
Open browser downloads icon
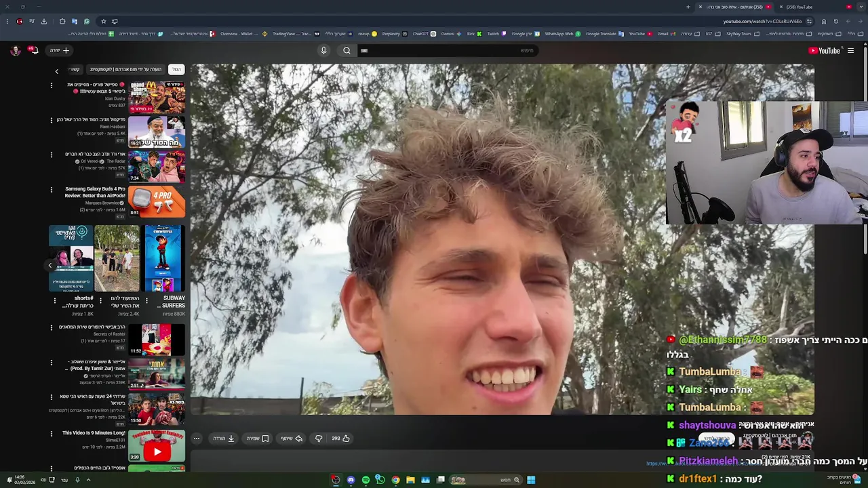44,21
